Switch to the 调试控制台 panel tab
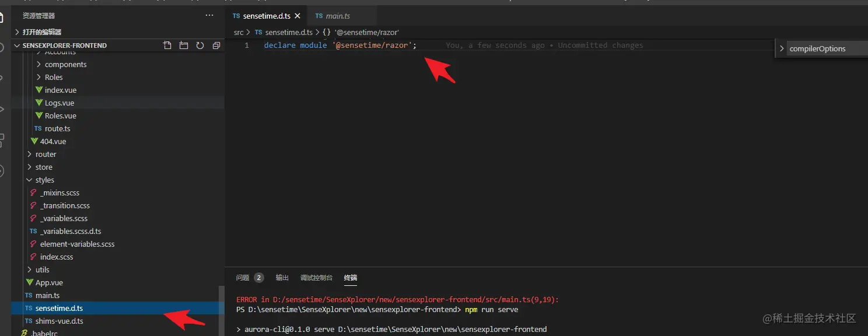 316,278
